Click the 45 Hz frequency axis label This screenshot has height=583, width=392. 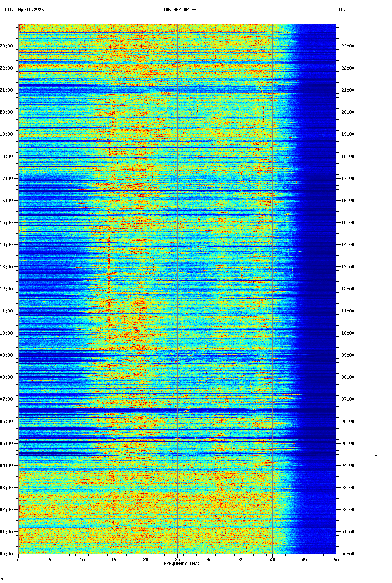(304, 560)
